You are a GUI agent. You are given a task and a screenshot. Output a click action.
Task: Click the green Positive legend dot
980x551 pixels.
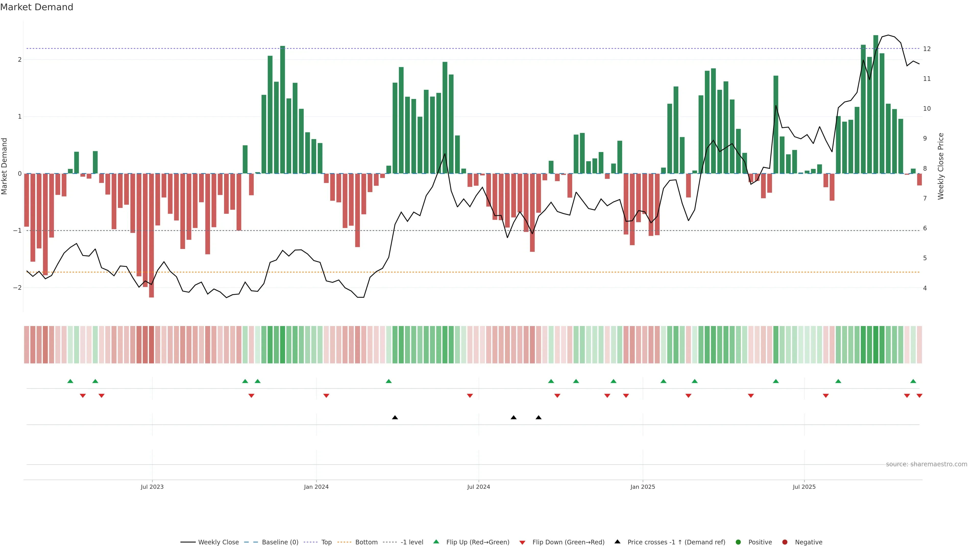point(738,542)
